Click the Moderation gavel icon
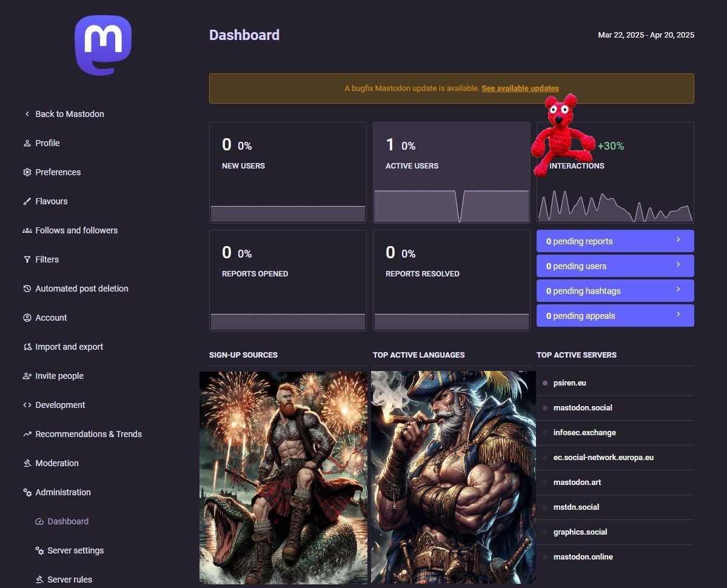 (27, 463)
